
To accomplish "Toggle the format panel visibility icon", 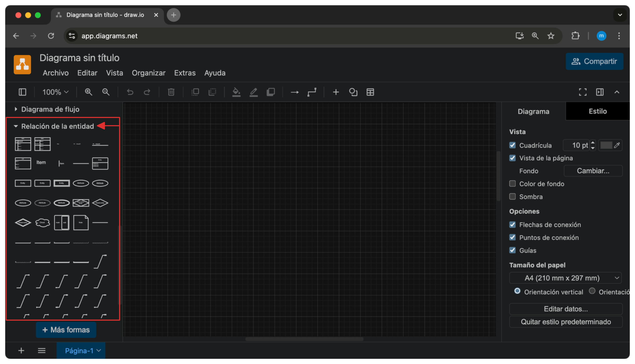I will (600, 92).
